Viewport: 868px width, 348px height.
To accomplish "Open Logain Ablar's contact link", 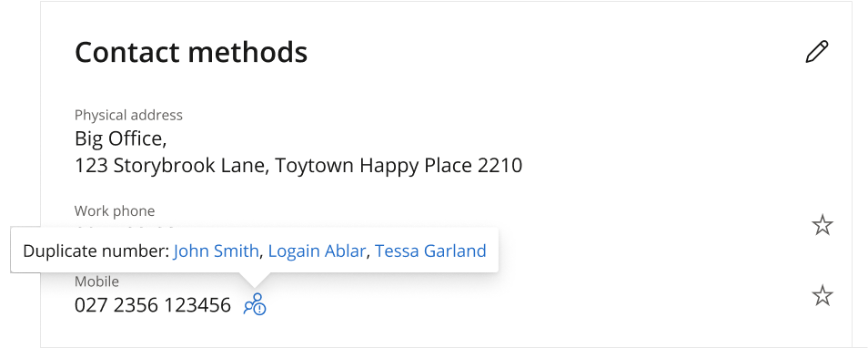I will [x=317, y=251].
